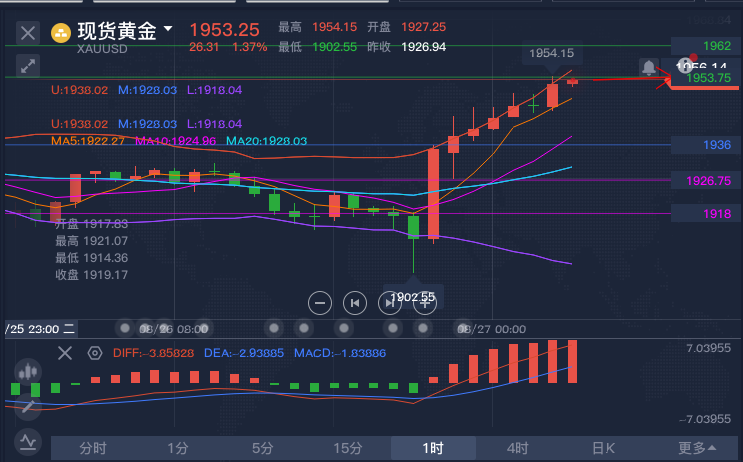Select the 4时 timeframe tab
Screen dimensions: 743x462
coord(517,448)
